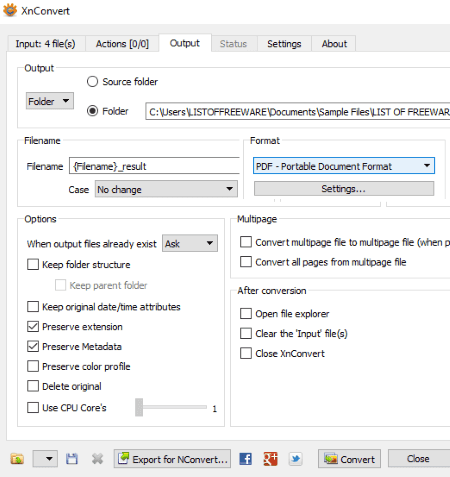
Task: Click the Close button
Action: (x=419, y=459)
